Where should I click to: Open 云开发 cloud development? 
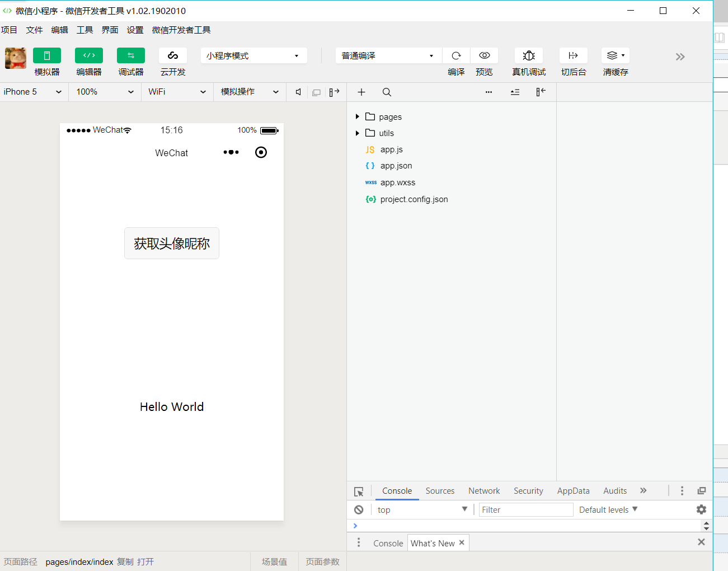click(x=173, y=55)
